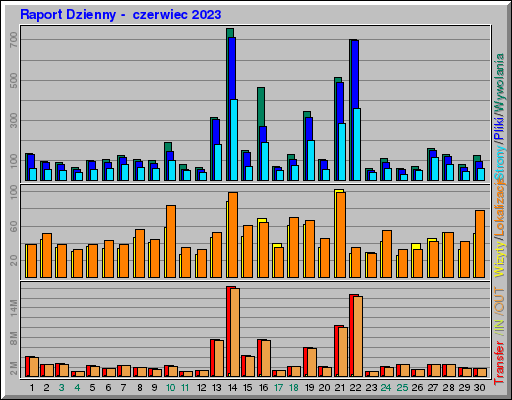Pick day label '1' on the x-axis
The width and height of the screenshot is (512, 400).
click(32, 388)
